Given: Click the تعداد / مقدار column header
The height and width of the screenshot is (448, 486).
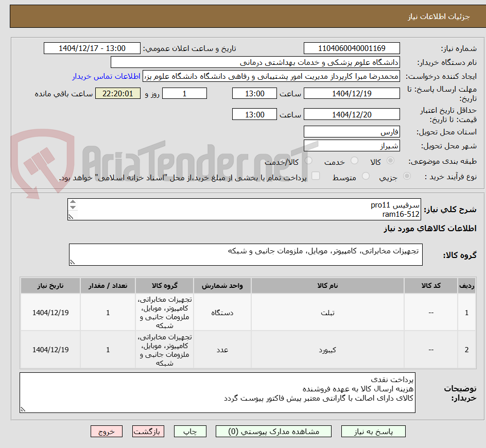Looking at the screenshot, I should (x=108, y=286).
